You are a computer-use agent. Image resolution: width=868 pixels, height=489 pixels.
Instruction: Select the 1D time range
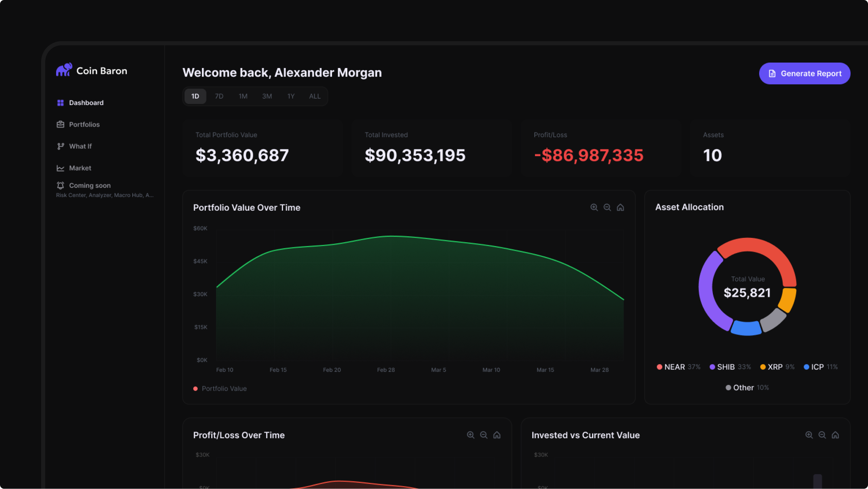point(195,96)
